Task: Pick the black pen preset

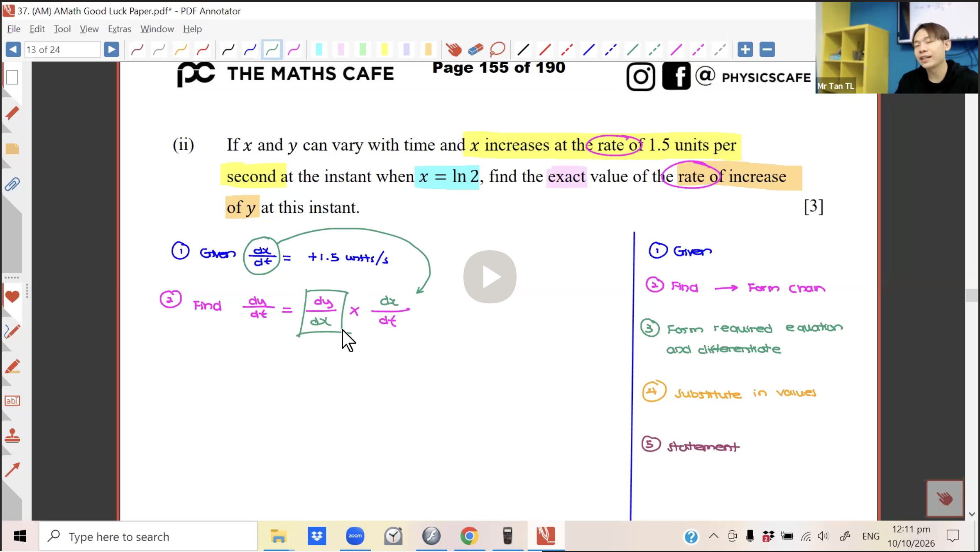Action: [228, 49]
